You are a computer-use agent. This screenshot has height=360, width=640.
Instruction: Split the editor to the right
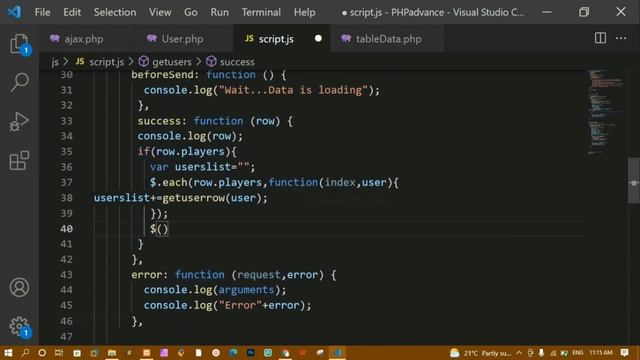pos(600,38)
